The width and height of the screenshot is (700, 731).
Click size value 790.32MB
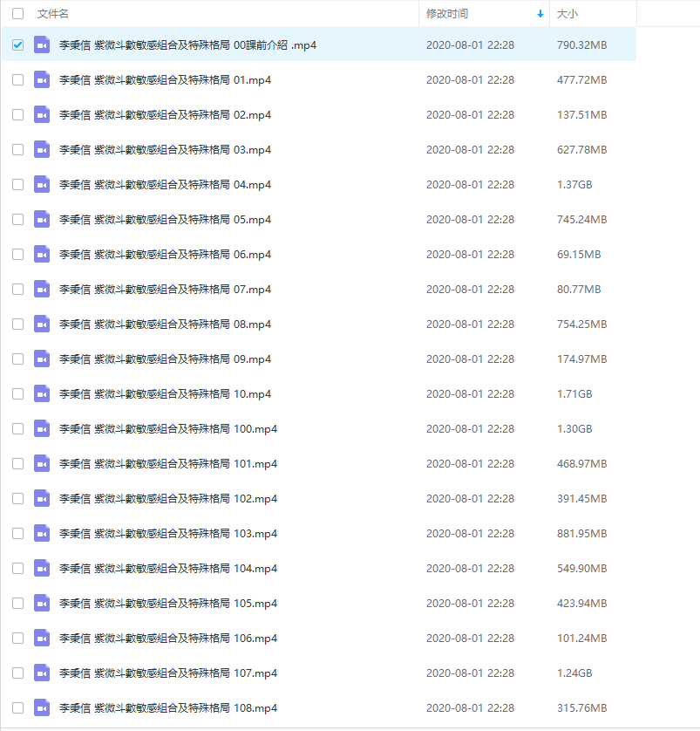coord(581,44)
